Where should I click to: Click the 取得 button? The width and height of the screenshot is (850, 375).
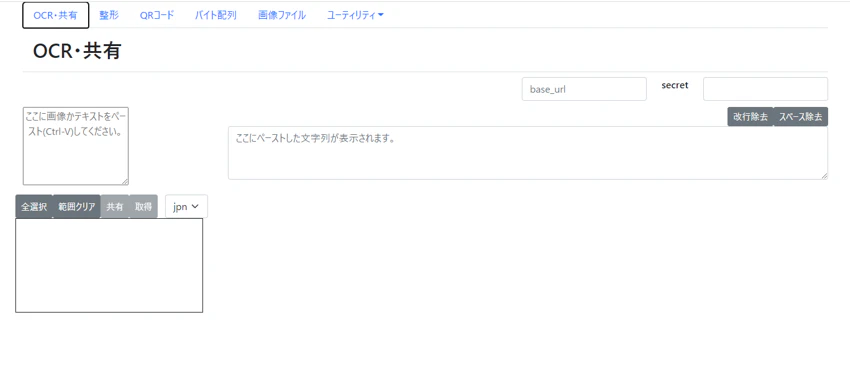click(143, 206)
